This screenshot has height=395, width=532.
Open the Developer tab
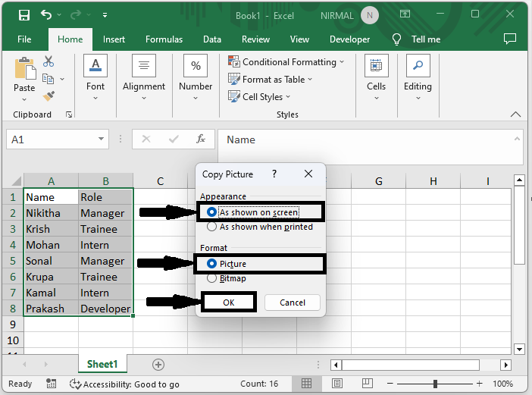pos(349,39)
